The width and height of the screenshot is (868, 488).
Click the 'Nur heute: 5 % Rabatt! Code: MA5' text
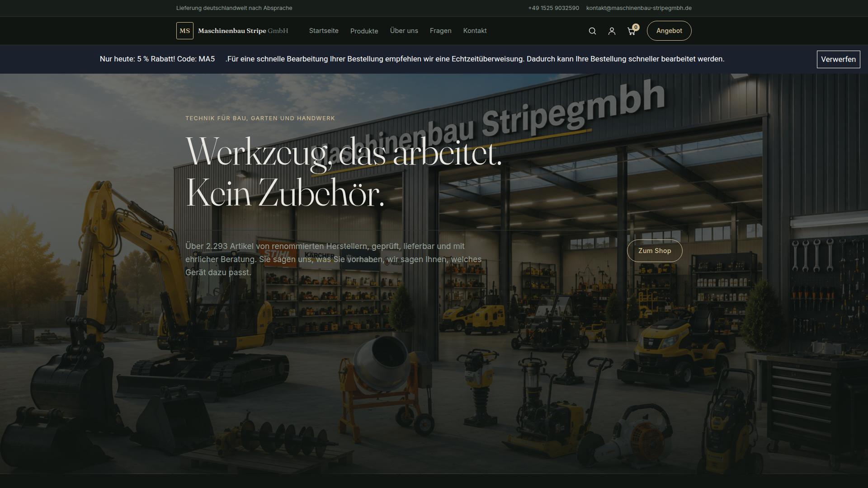pyautogui.click(x=157, y=59)
